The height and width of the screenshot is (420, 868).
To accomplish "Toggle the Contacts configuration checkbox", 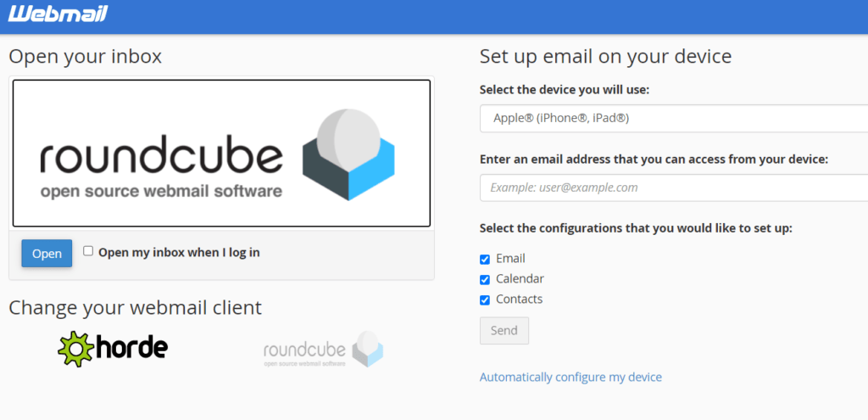I will coord(485,300).
